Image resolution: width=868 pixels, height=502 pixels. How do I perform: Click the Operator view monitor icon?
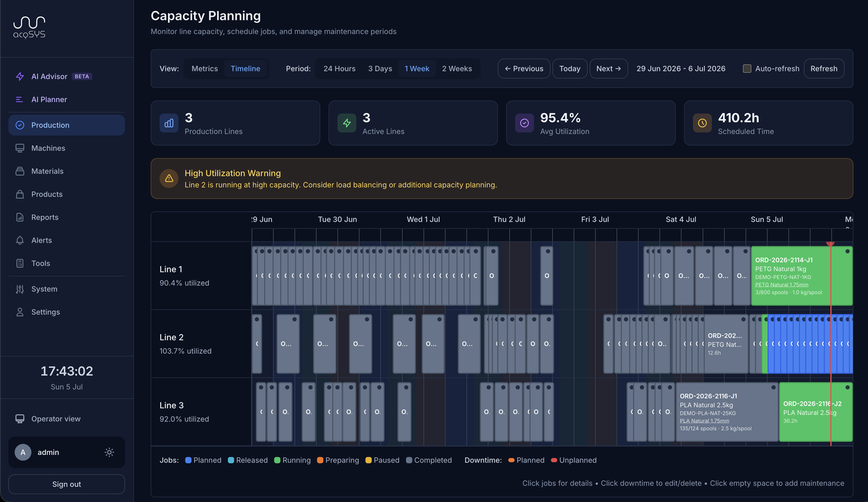pyautogui.click(x=20, y=419)
